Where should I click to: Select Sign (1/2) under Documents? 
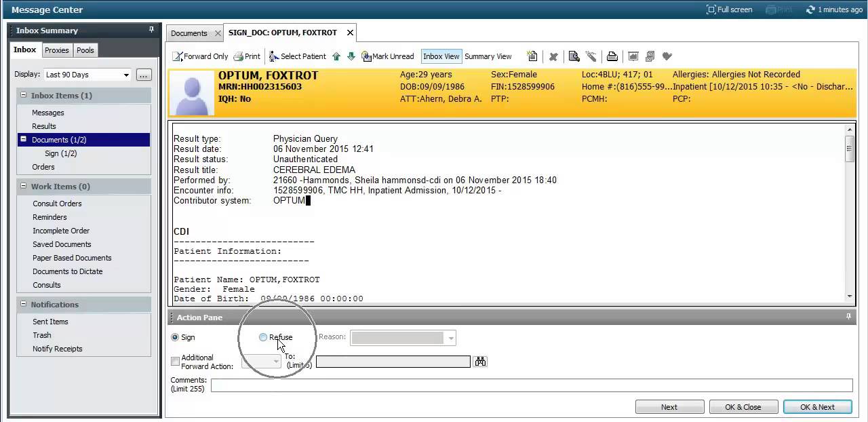[x=61, y=153]
